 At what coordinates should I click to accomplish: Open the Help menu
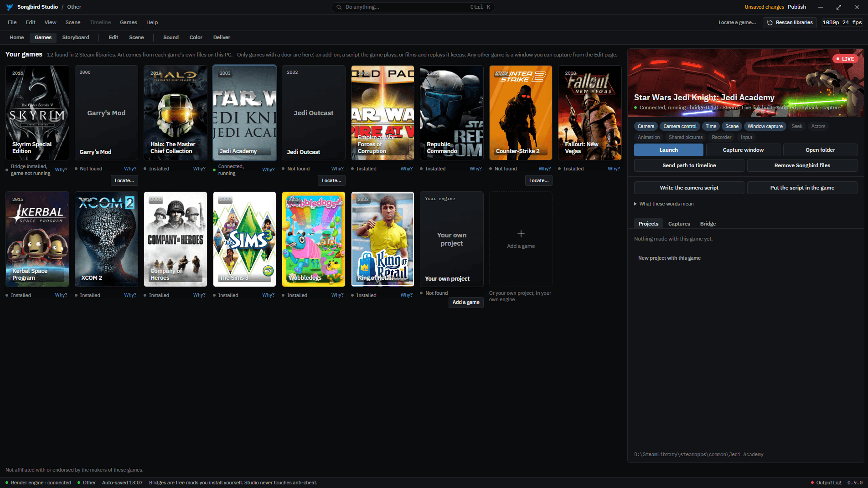coord(152,22)
